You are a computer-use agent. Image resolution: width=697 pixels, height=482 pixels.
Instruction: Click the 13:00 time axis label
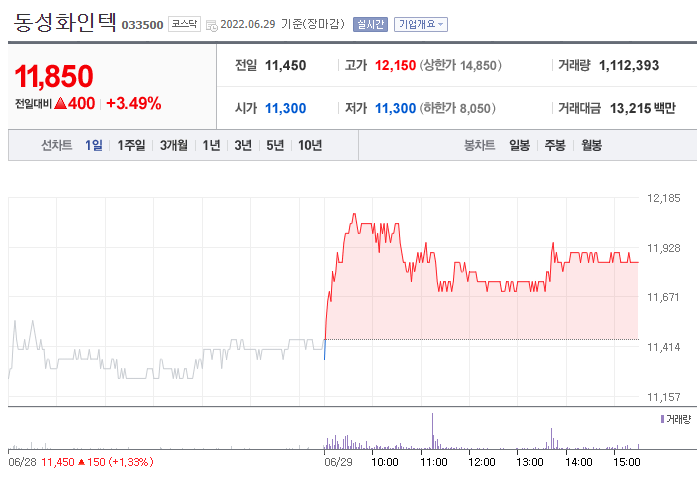[529, 462]
